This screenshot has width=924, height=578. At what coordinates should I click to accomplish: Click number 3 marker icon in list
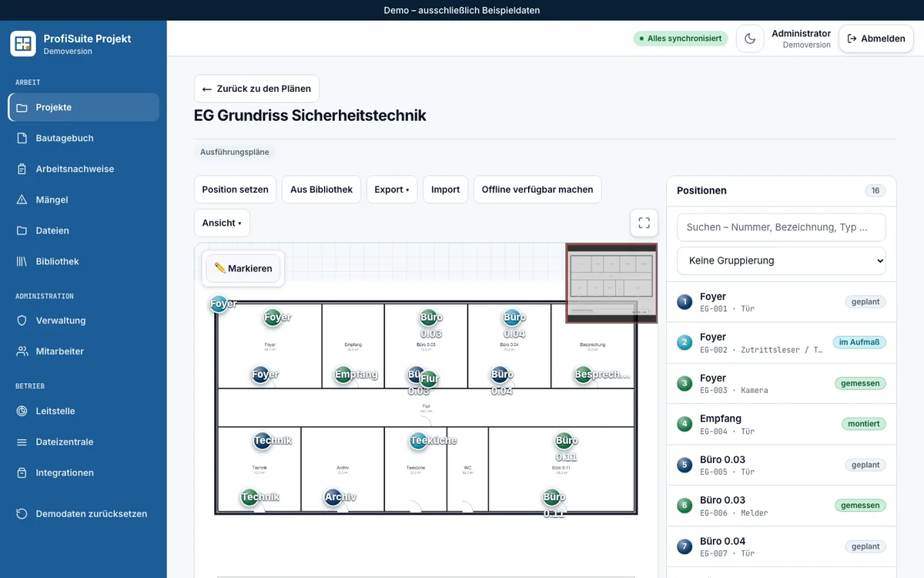pyautogui.click(x=685, y=384)
